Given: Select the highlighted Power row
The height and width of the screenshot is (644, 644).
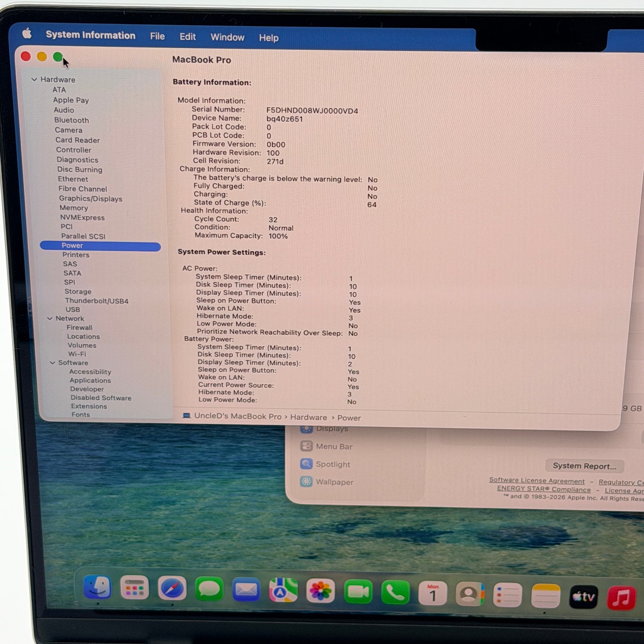Looking at the screenshot, I should pyautogui.click(x=100, y=246).
